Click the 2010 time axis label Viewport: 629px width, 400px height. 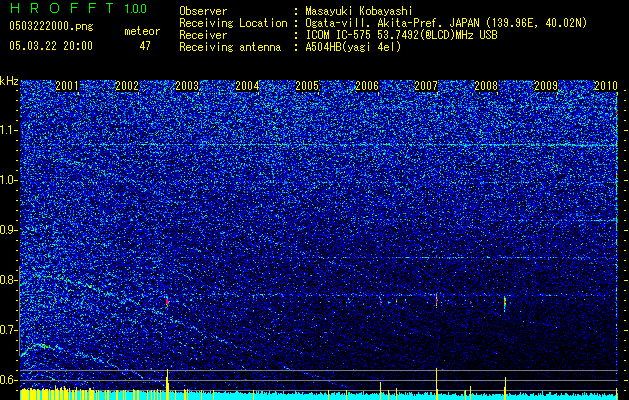click(x=605, y=85)
